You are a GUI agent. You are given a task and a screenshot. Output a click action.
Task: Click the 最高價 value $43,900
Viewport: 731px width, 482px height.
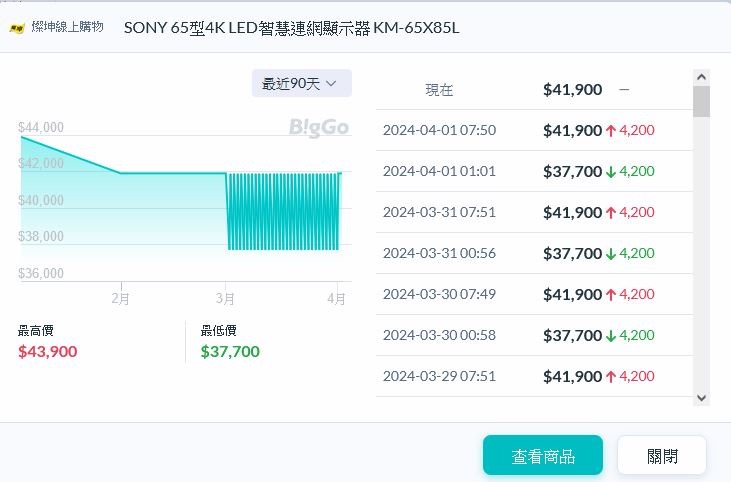tap(48, 351)
